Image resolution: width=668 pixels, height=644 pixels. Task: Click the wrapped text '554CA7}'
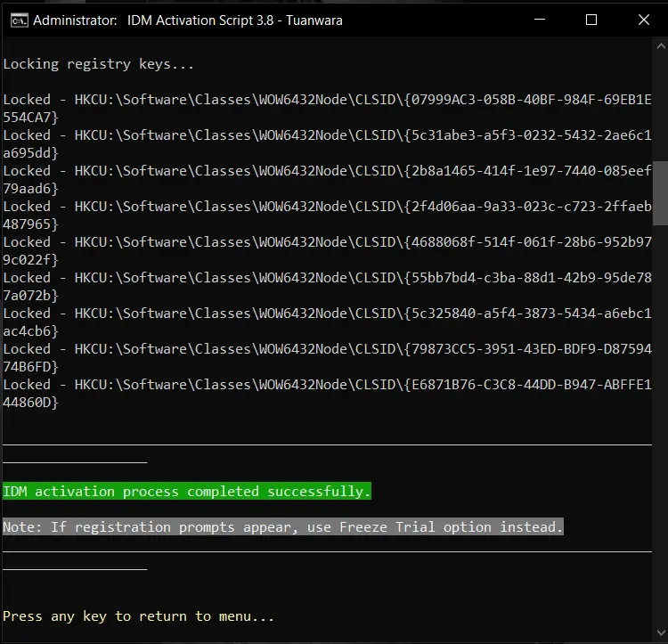point(30,117)
